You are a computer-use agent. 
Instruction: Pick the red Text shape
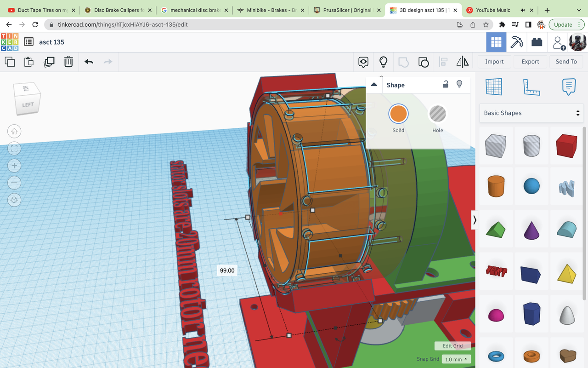tap(496, 271)
